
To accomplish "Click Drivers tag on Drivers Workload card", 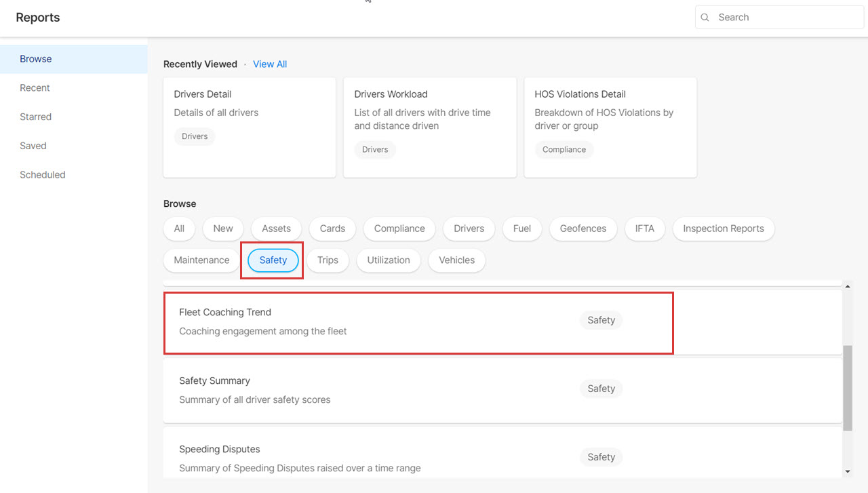I will pyautogui.click(x=375, y=149).
